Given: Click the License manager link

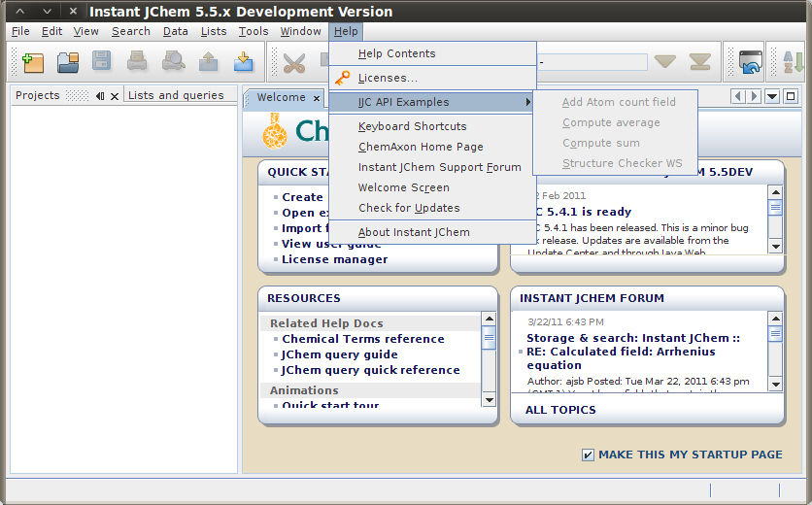Looking at the screenshot, I should pos(334,259).
